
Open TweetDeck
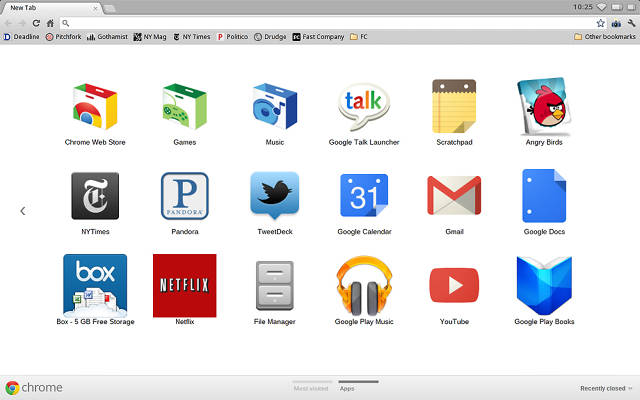click(275, 196)
